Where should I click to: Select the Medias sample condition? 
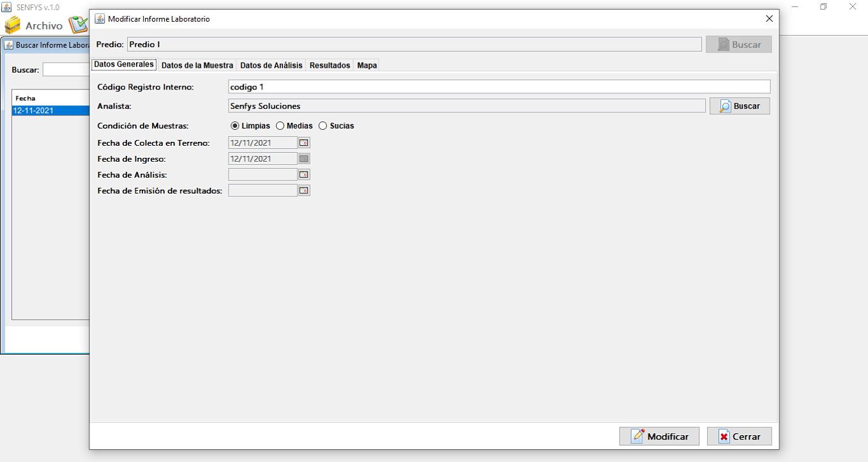point(280,126)
